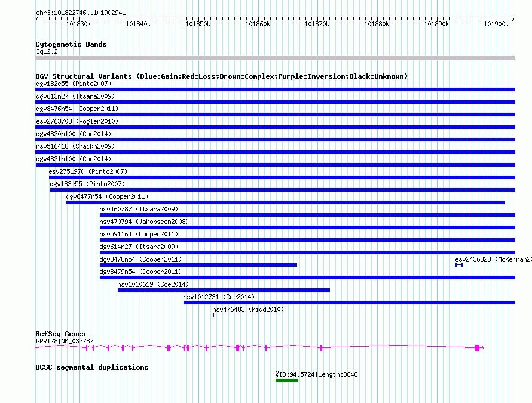Click the dgv182e55 (Pinto2007) variant label
This screenshot has height=403, width=532.
point(74,84)
